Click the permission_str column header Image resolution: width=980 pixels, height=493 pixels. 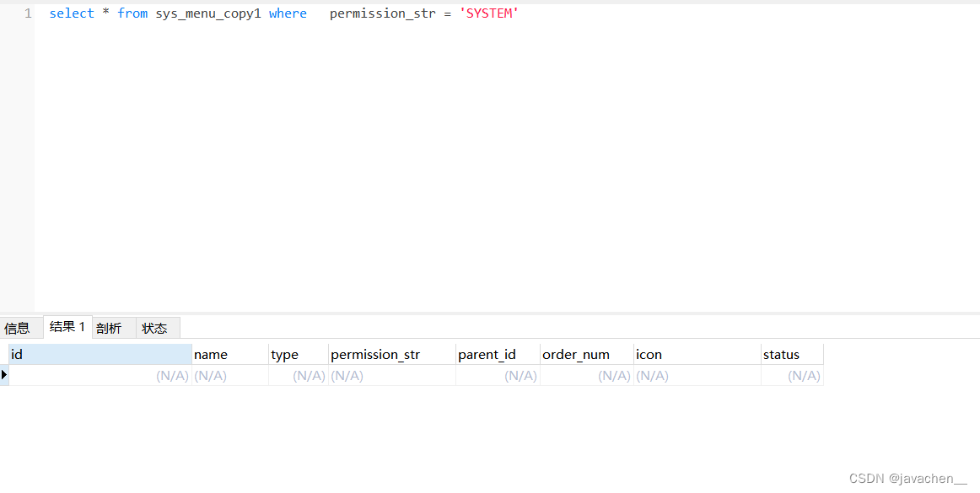(x=374, y=354)
